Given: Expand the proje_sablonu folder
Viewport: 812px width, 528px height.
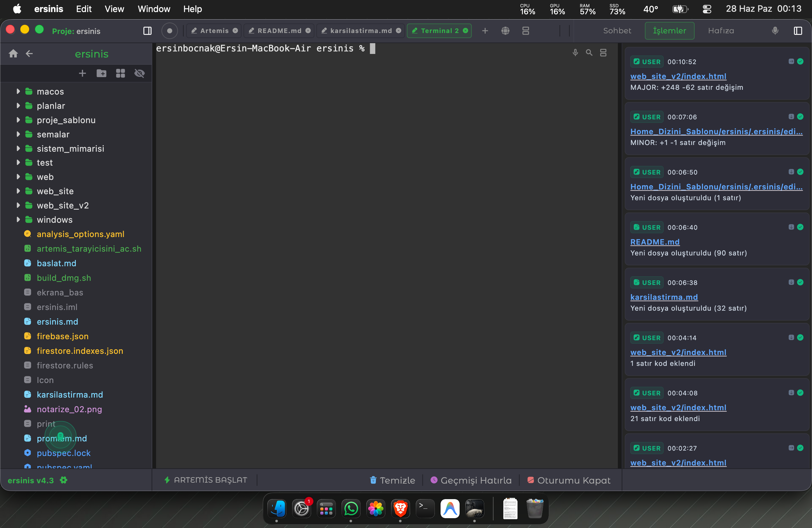Looking at the screenshot, I should click(x=18, y=120).
